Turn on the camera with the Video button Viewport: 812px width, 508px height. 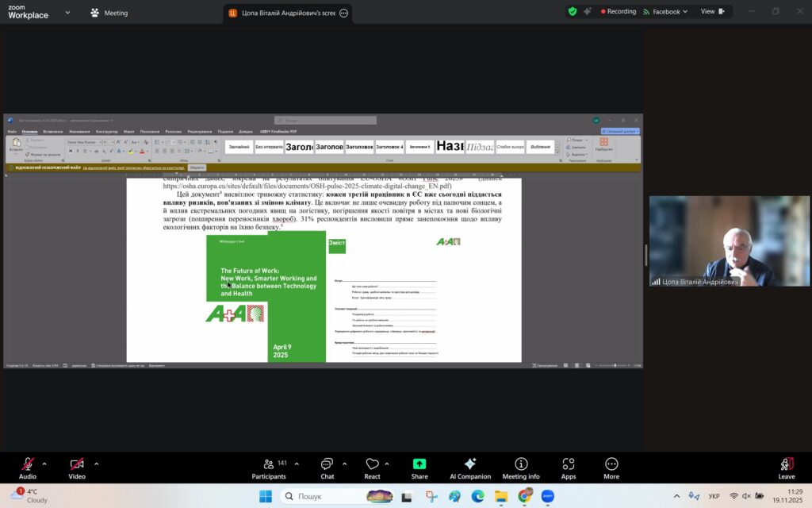[77, 467]
